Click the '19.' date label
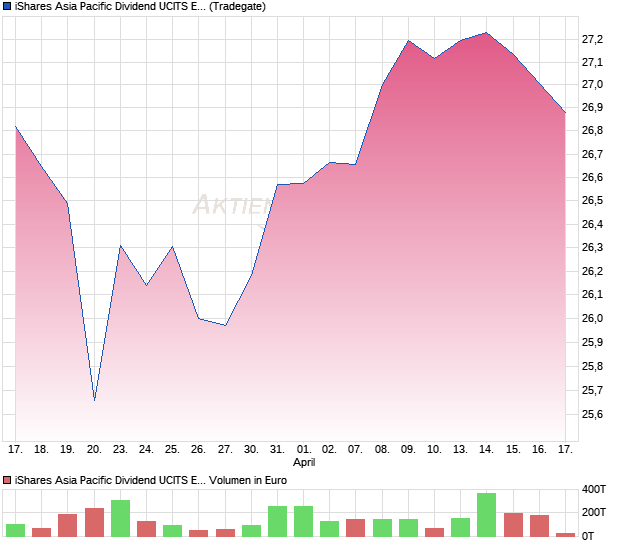This screenshot has width=620, height=546. [67, 450]
